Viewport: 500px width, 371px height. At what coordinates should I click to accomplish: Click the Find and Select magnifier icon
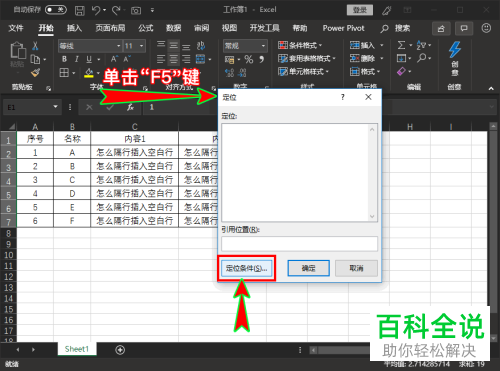pyautogui.click(x=421, y=58)
